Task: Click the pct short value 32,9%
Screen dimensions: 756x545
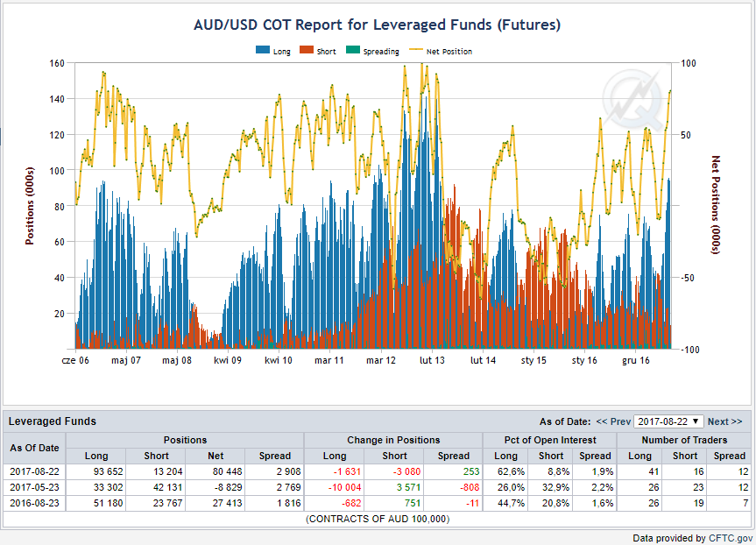Action: click(x=556, y=487)
